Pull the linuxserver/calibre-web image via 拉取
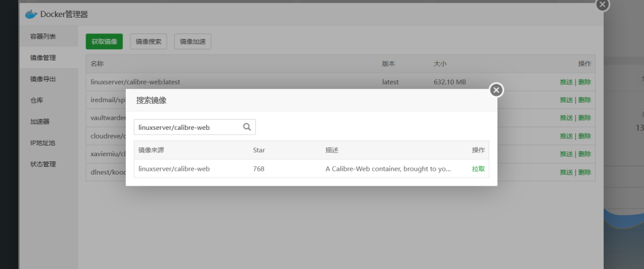Screen dimensions: 644x269 [479, 169]
